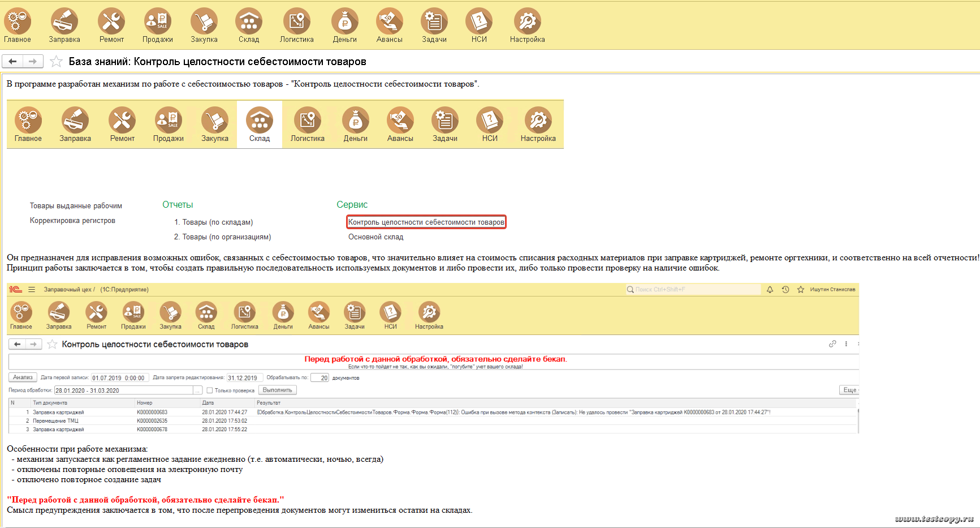Add the База знаний page to favorites with the star
The image size is (980, 528).
click(x=56, y=62)
